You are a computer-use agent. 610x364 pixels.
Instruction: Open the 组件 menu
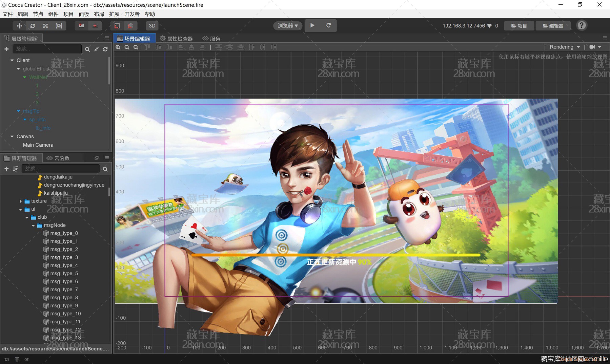coord(53,14)
